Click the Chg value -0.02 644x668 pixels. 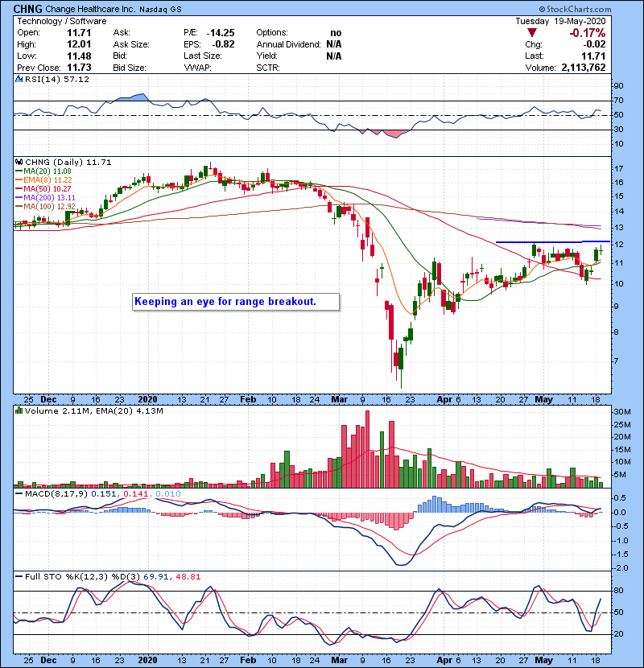[595, 44]
